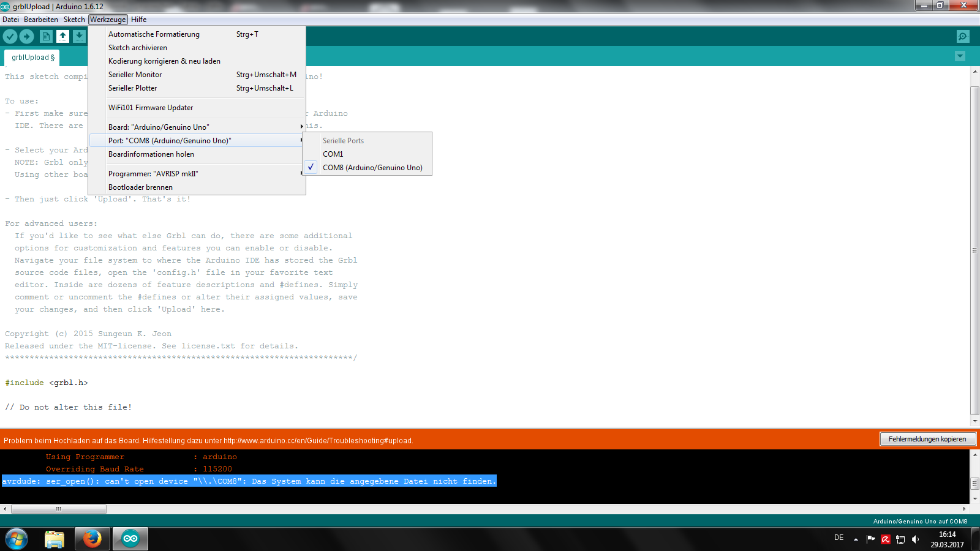
Task: Open the Hilfe menu
Action: [x=138, y=20]
